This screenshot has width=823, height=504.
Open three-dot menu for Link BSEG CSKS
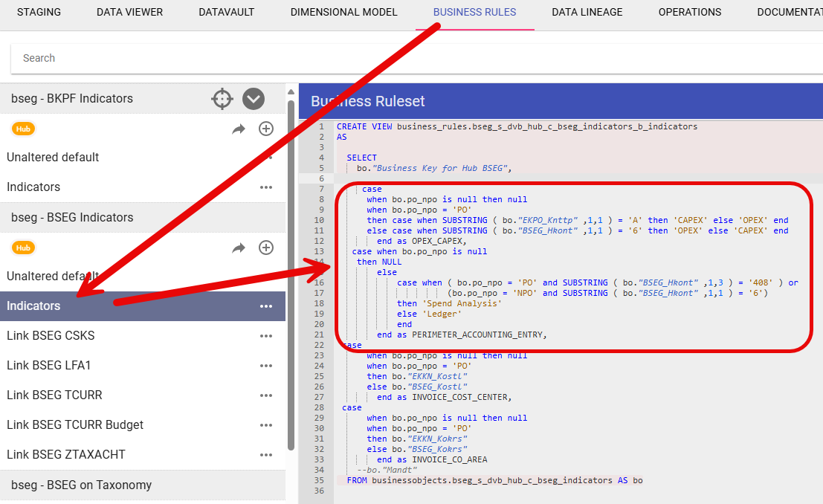(x=266, y=336)
